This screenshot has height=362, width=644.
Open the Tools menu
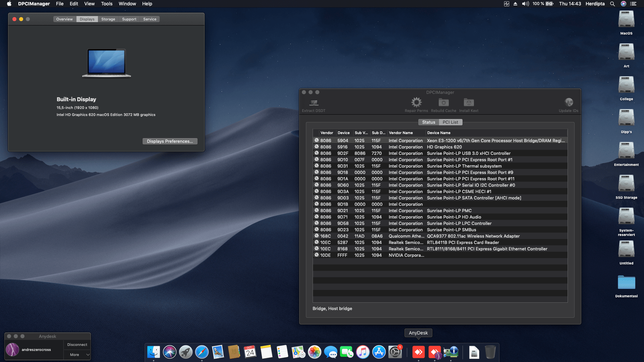106,4
